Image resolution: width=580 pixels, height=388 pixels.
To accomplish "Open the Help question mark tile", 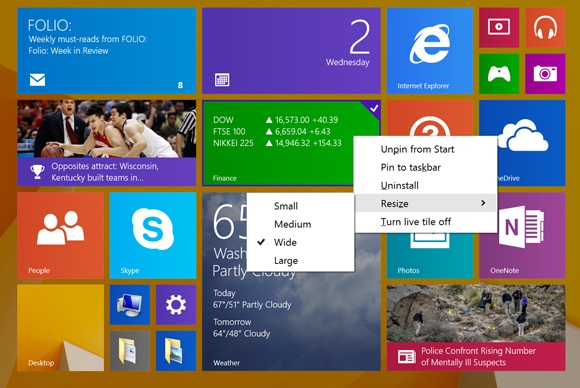I will (x=430, y=118).
